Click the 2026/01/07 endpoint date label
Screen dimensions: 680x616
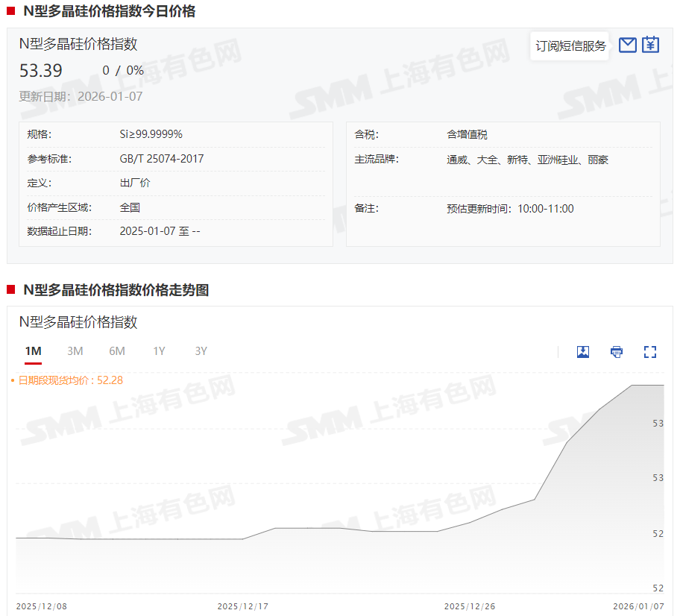point(638,606)
